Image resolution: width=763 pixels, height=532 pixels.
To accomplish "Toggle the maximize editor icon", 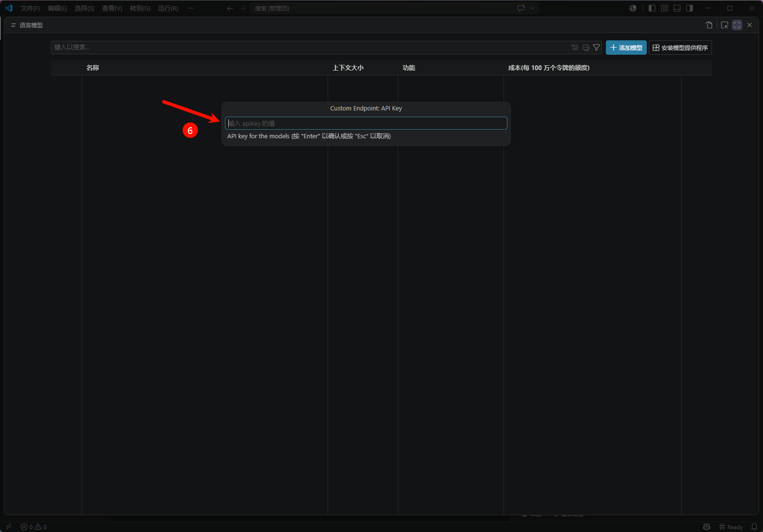I will click(737, 25).
